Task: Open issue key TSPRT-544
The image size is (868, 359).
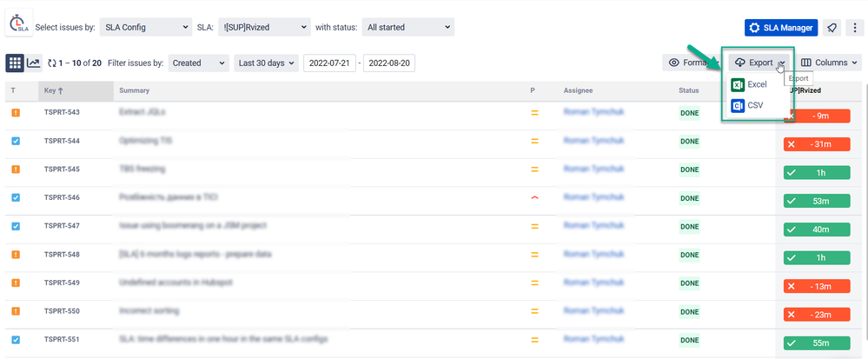Action: click(62, 141)
